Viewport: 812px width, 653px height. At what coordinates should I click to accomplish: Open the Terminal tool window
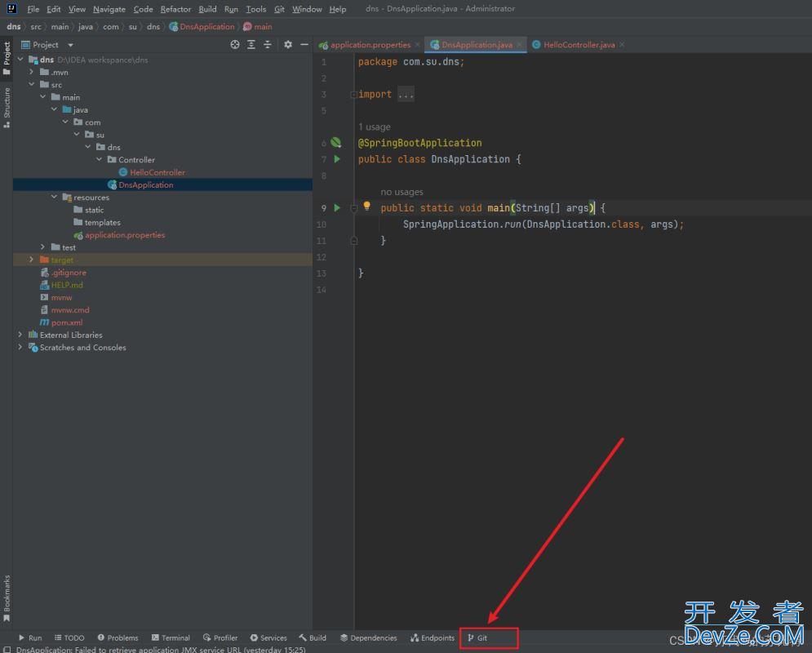171,638
